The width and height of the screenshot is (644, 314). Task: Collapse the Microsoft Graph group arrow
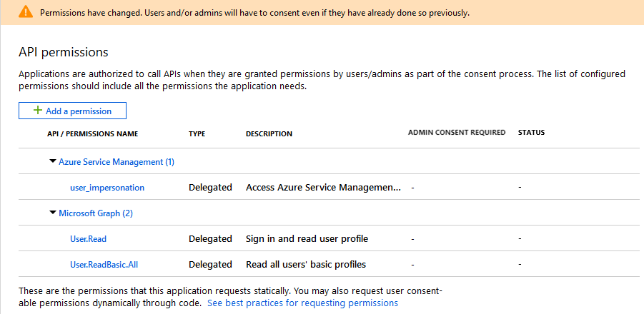pos(52,213)
